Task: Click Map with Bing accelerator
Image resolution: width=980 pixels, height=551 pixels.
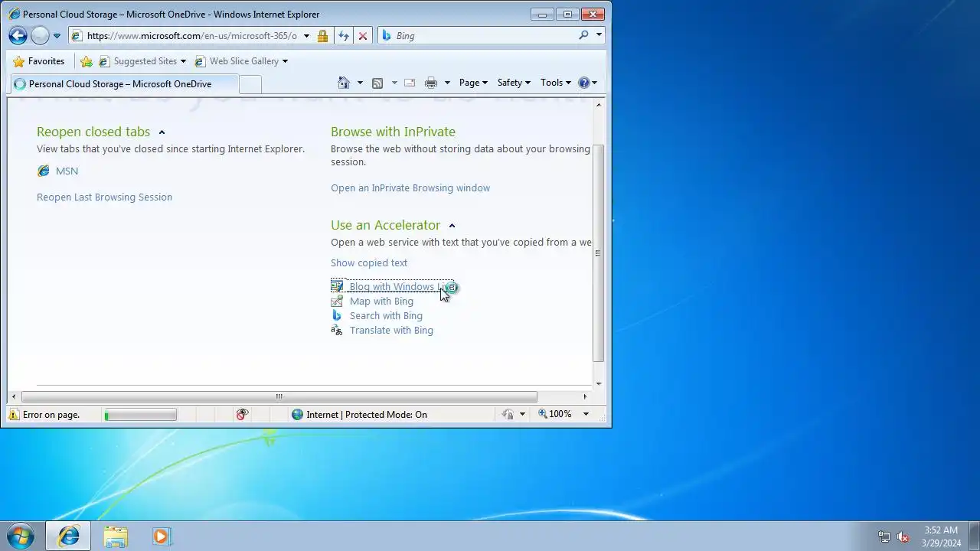Action: pyautogui.click(x=381, y=302)
